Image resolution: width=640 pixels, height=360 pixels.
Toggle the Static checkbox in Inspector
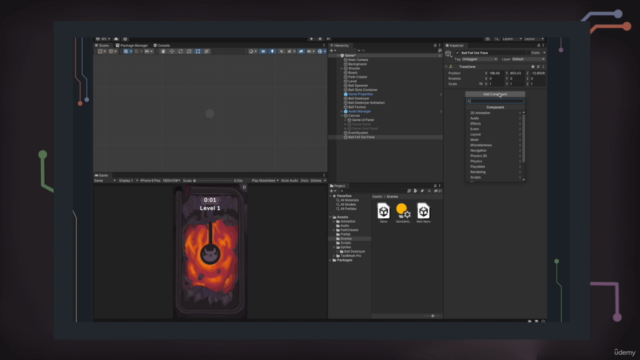[529, 53]
